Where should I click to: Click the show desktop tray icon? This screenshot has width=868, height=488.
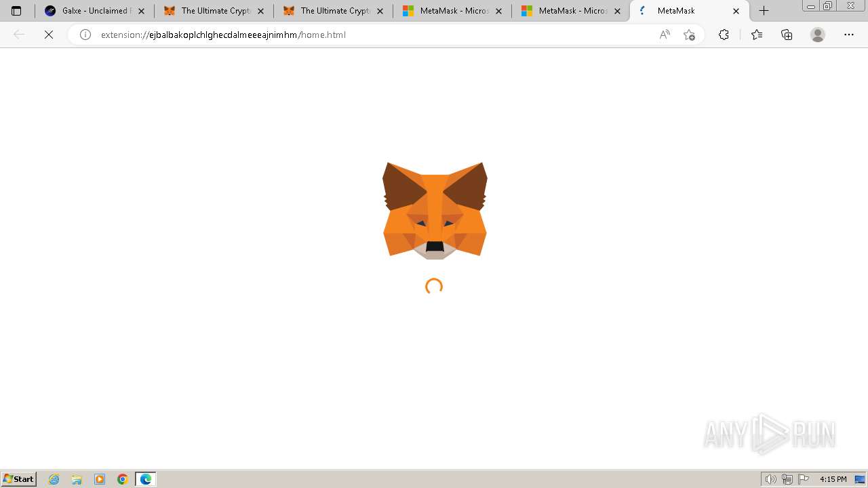[860, 479]
